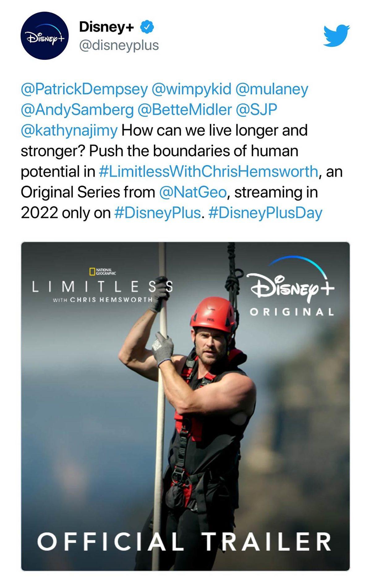Open the @wimpykid mention
Screen dimensions: 371x588
[191, 89]
